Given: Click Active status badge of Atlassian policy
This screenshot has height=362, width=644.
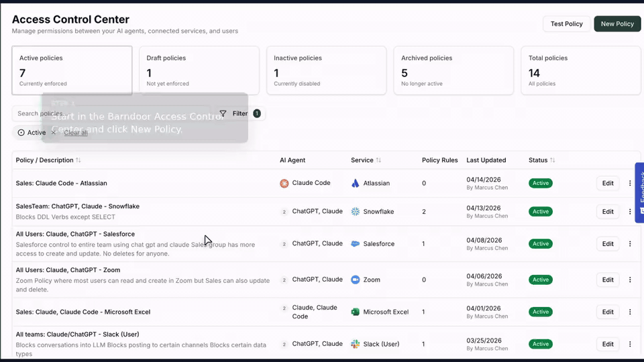Looking at the screenshot, I should click(x=541, y=183).
